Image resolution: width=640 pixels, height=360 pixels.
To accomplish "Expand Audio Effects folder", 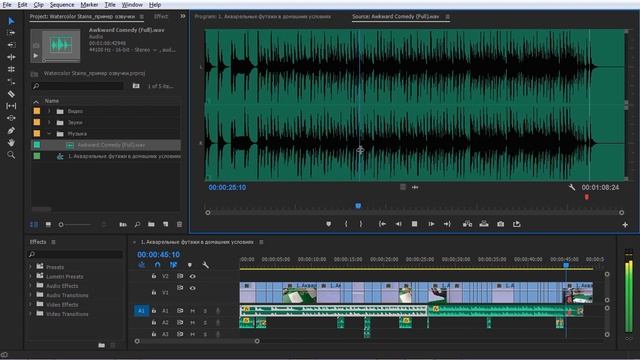I will pos(30,286).
